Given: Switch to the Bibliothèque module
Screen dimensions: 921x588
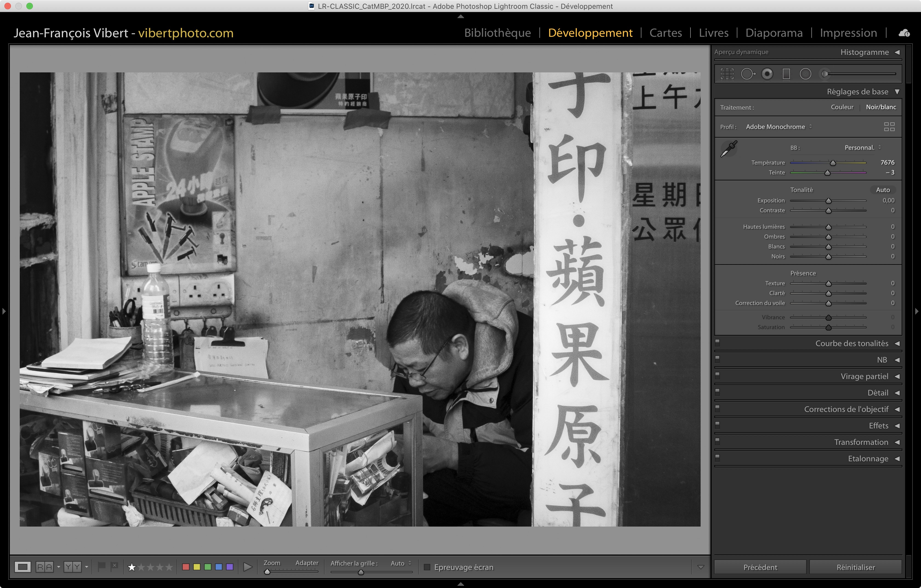Looking at the screenshot, I should click(x=497, y=33).
